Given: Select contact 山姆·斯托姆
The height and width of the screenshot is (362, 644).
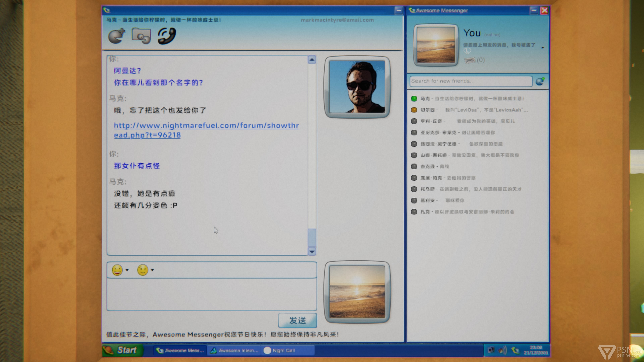Looking at the screenshot, I should click(x=465, y=155).
